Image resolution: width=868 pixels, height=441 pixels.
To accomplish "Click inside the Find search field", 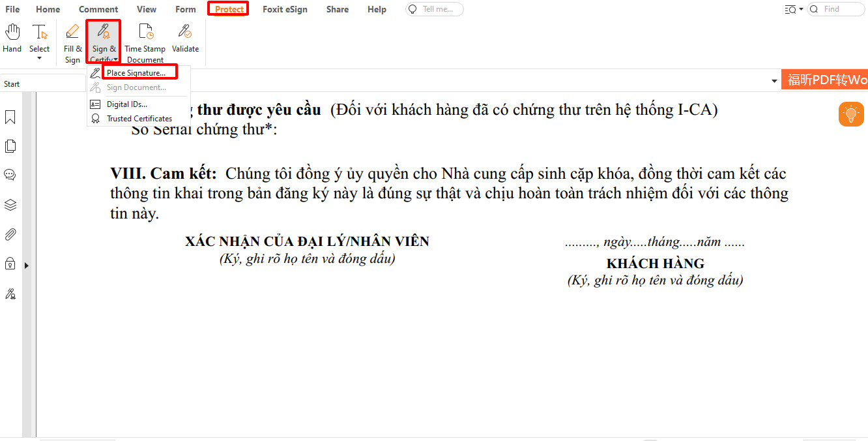I will 841,8.
